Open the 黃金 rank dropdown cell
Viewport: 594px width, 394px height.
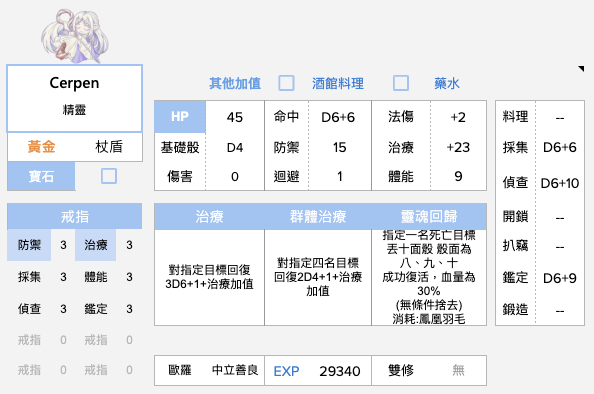41,147
